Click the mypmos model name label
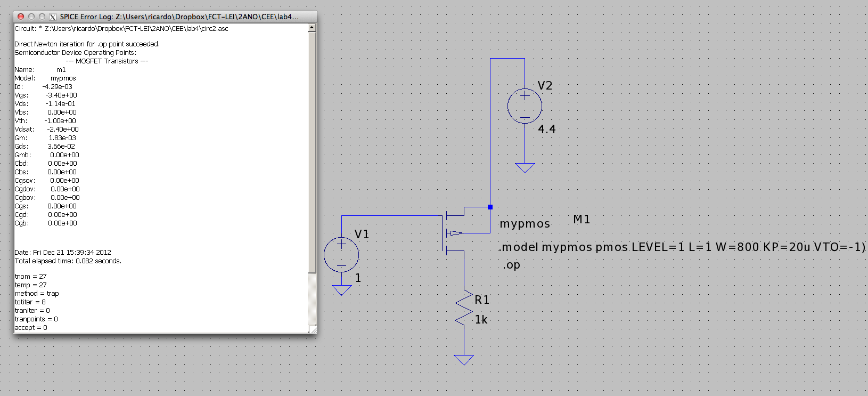This screenshot has height=396, width=868. [525, 224]
